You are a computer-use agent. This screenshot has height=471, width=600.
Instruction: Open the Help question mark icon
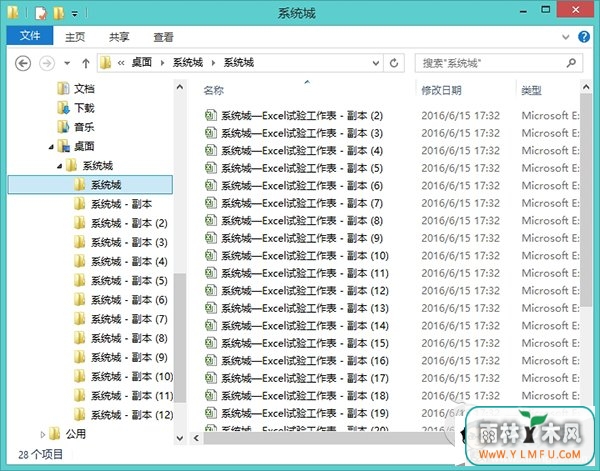click(x=584, y=37)
